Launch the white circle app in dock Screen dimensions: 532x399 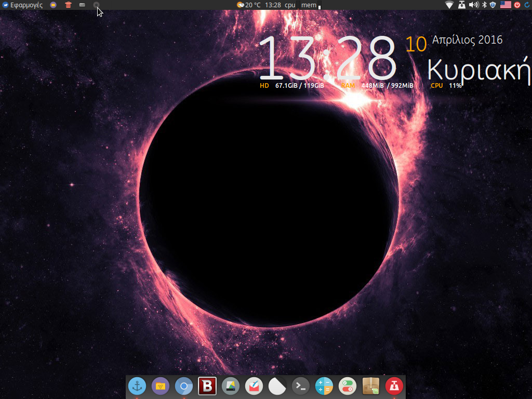coord(277,386)
